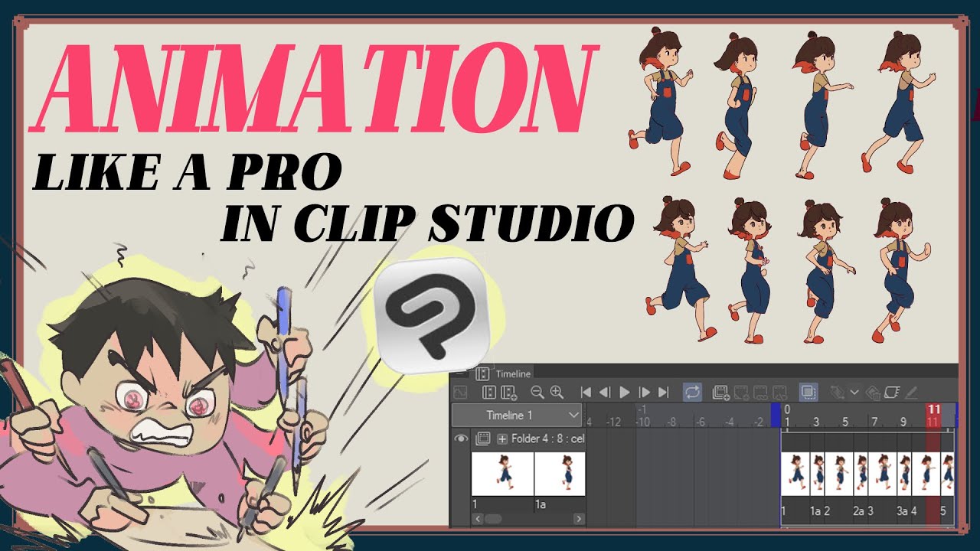
Task: Click scroll left arrow under cel thumbnails
Action: 478,519
